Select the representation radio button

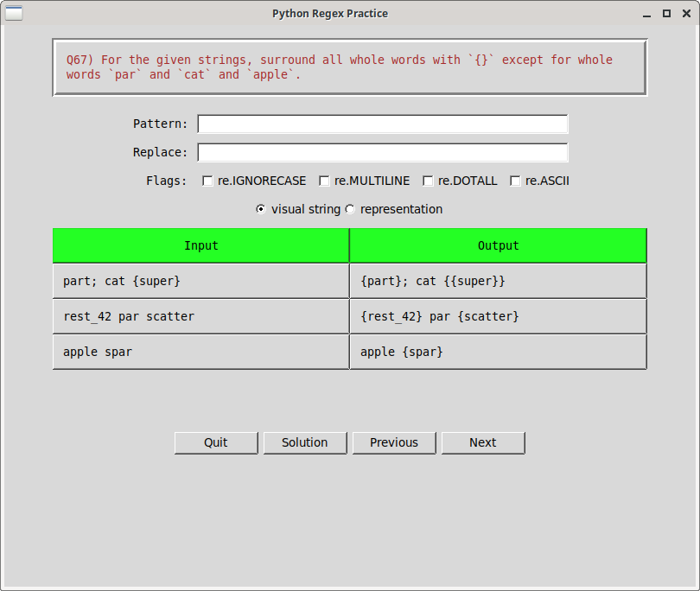pos(350,209)
